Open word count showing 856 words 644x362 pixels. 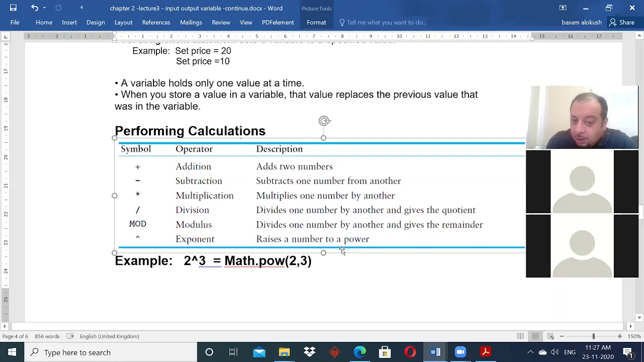(47, 336)
